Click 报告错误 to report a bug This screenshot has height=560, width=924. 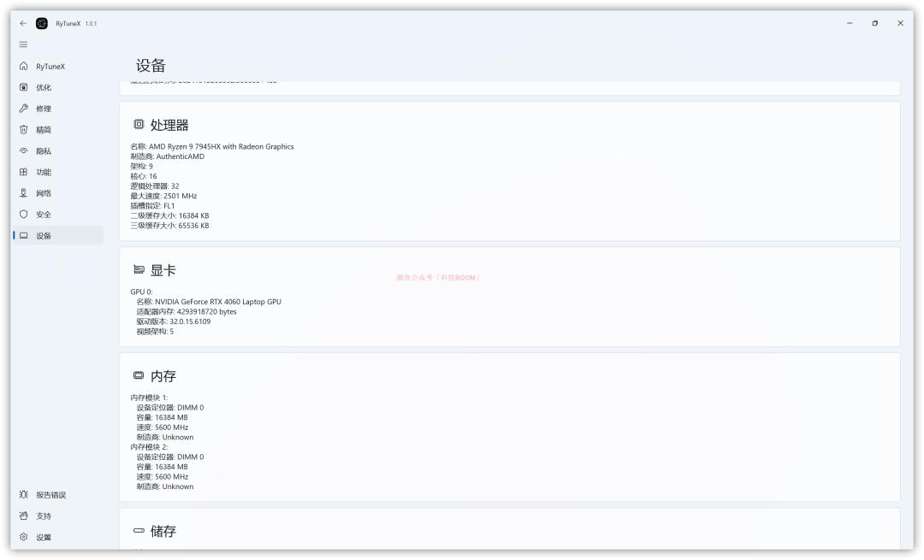click(x=50, y=495)
